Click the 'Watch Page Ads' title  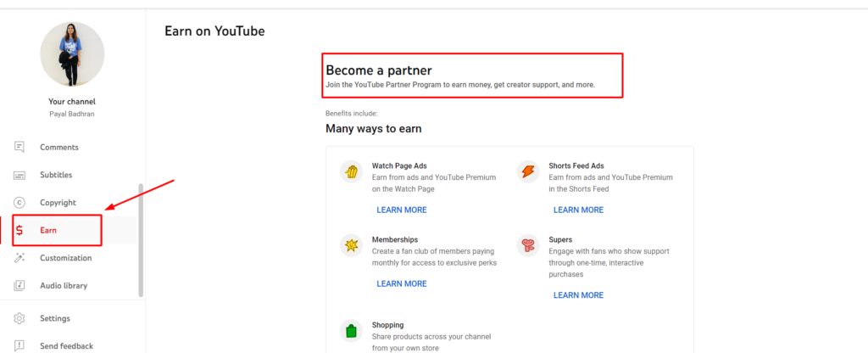point(399,165)
